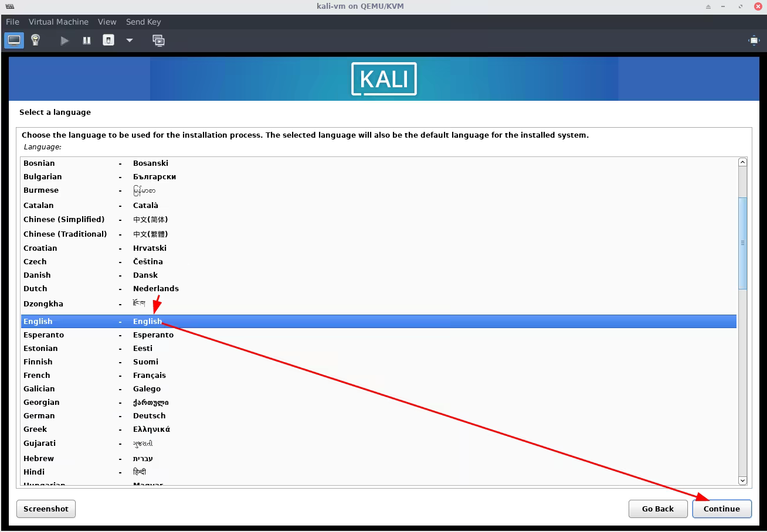Image resolution: width=767 pixels, height=532 pixels.
Task: Open the shutdown options dropdown arrow
Action: pyautogui.click(x=130, y=40)
